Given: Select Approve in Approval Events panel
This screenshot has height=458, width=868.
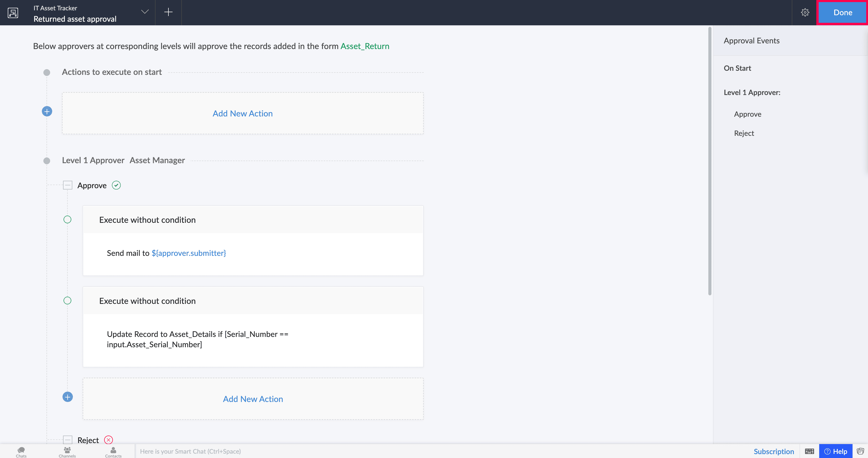Looking at the screenshot, I should point(747,114).
